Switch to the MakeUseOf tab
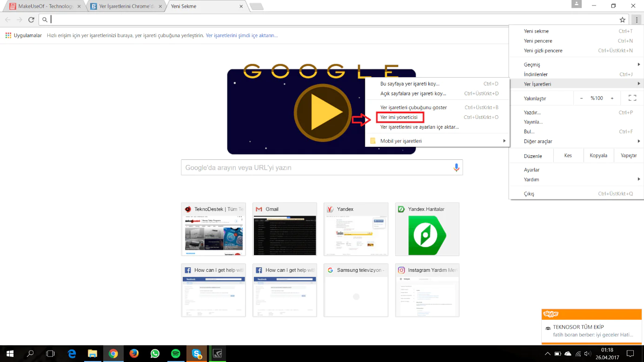 pos(44,7)
